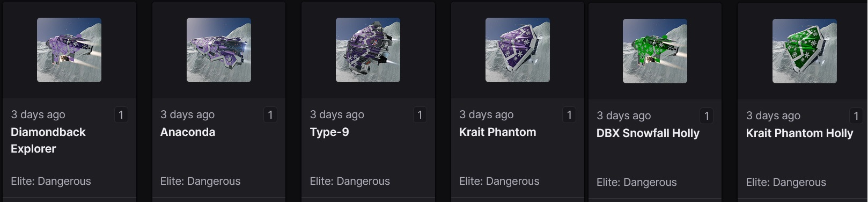The width and height of the screenshot is (868, 202).
Task: Open the purple Type-9 ship thumbnail
Action: click(368, 50)
